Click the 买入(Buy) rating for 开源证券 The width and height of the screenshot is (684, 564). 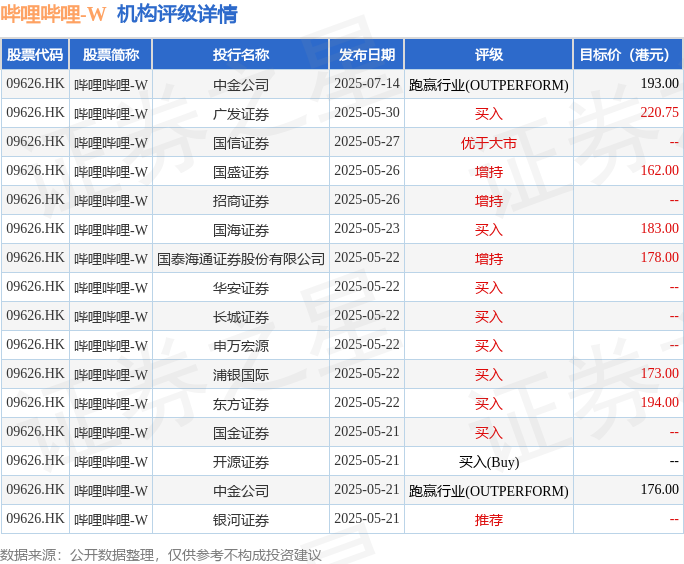[x=489, y=462]
